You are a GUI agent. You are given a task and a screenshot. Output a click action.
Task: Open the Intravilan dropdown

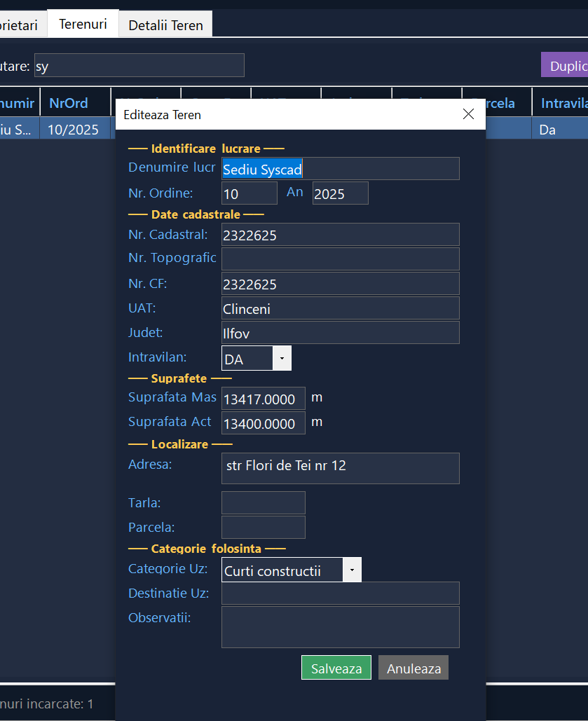(x=281, y=358)
